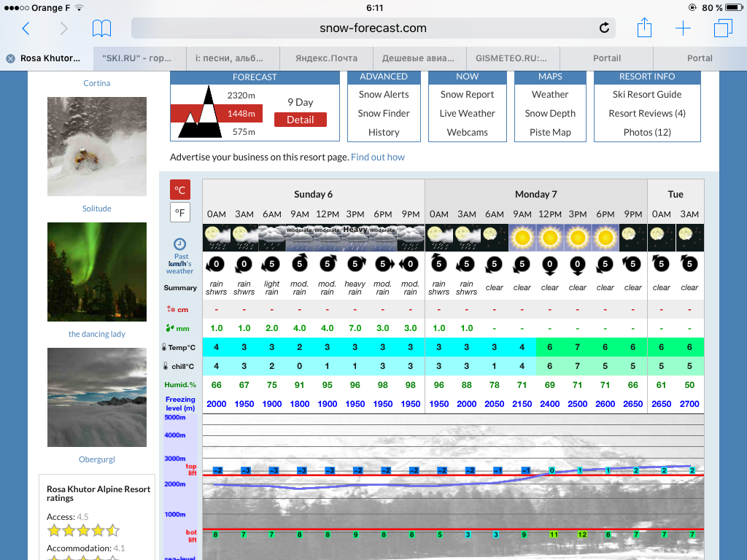The width and height of the screenshot is (747, 560).
Task: Select the Monday 7 day header
Action: 536,194
